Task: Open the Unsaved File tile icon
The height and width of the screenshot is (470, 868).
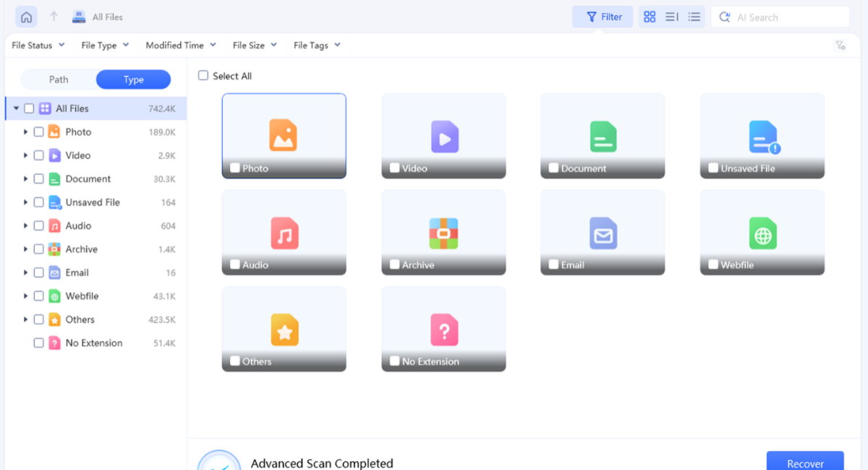Action: point(764,137)
